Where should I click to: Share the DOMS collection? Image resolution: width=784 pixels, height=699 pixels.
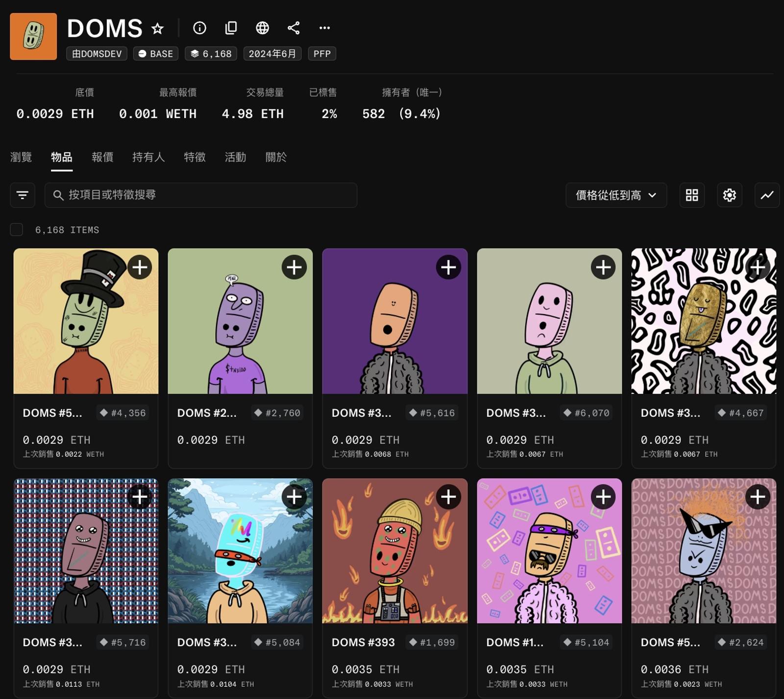294,28
